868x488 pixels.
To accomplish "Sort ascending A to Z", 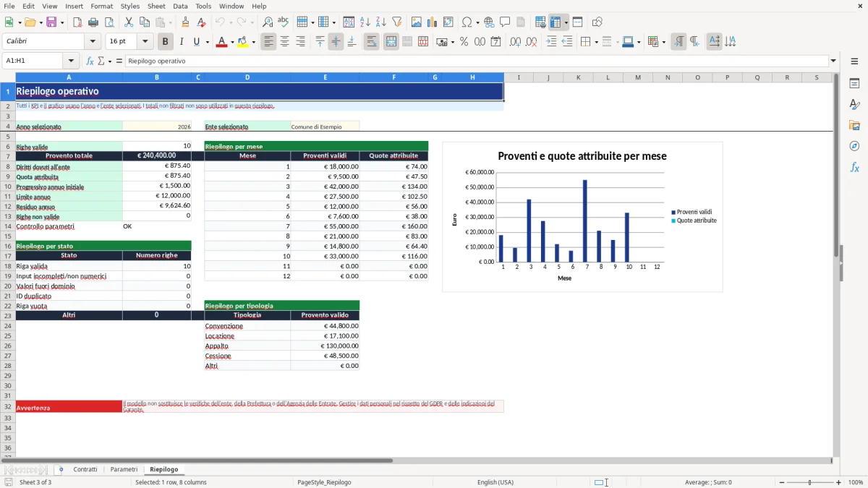I will pyautogui.click(x=365, y=22).
